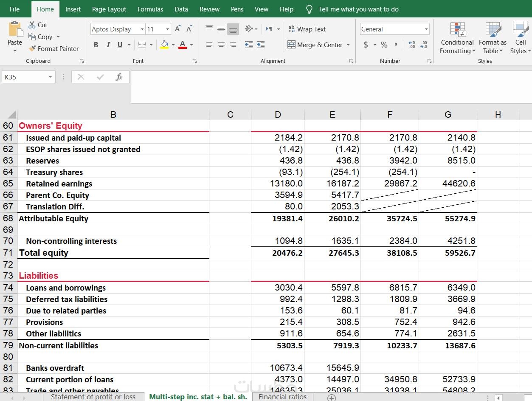This screenshot has height=401, width=532.
Task: Click the Increase Font Size icon
Action: coord(178,29)
